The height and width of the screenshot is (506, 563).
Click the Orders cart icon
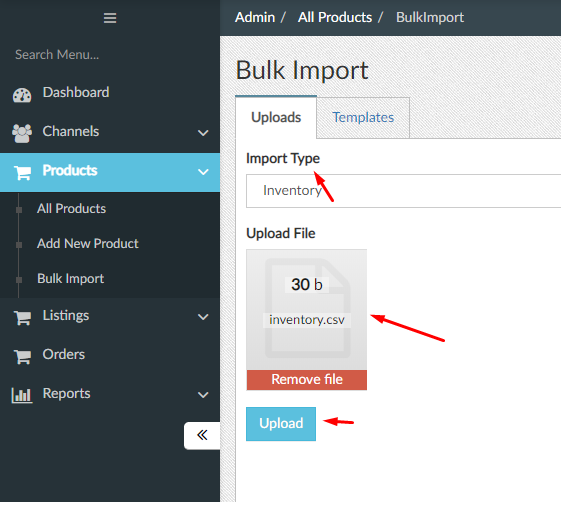pos(22,356)
